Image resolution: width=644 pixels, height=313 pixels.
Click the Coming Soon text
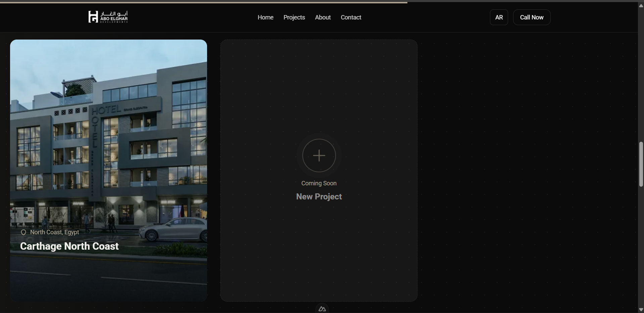tap(318, 183)
